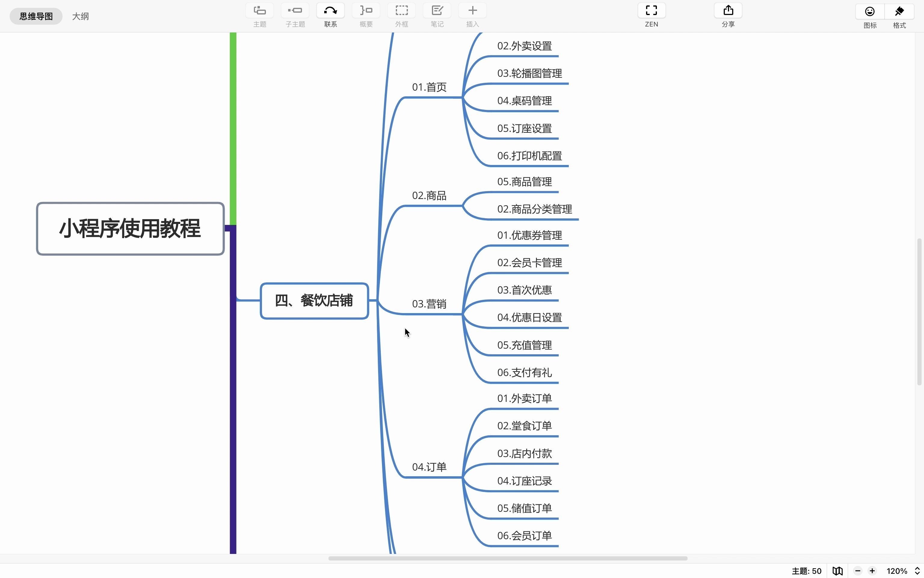Image resolution: width=924 pixels, height=578 pixels.
Task: Click the 02.商品分类管理 subtopic
Action: (x=534, y=210)
